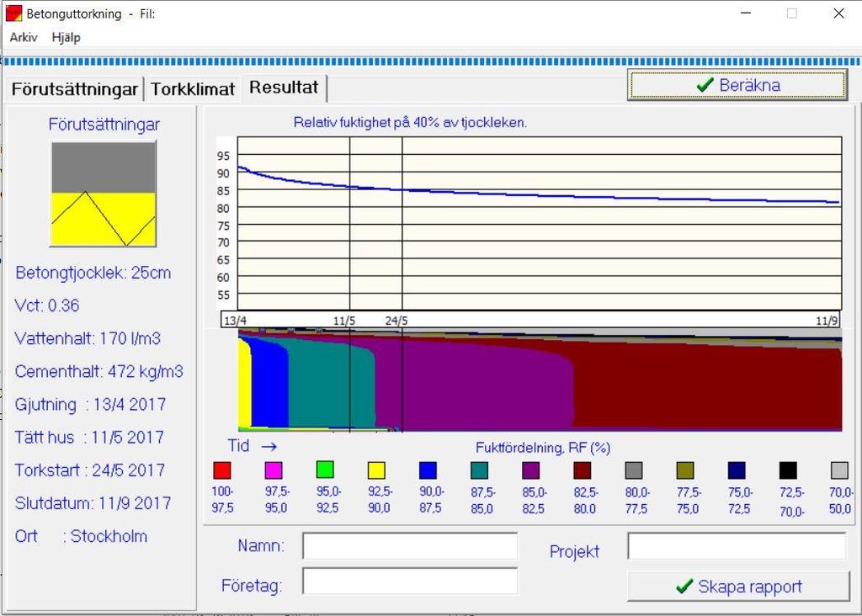
Task: Open the Arkiv menu
Action: (23, 37)
